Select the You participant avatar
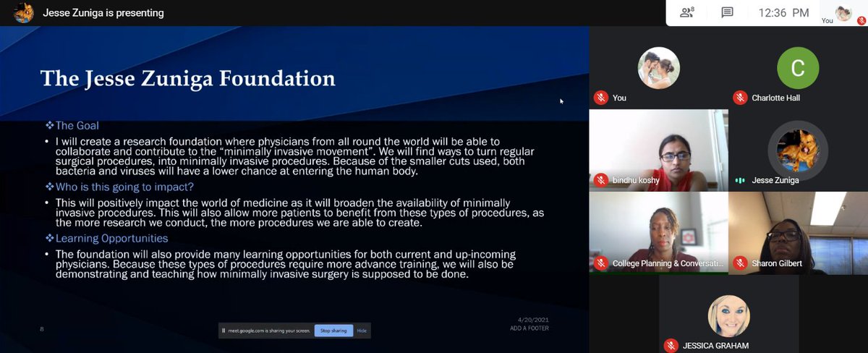Viewport: 868px width, 353px height. (659, 68)
